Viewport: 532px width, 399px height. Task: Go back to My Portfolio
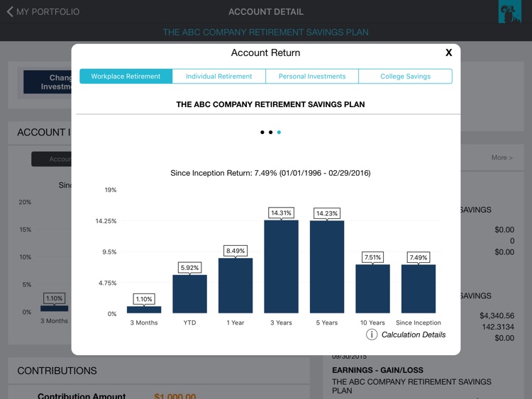click(x=43, y=12)
